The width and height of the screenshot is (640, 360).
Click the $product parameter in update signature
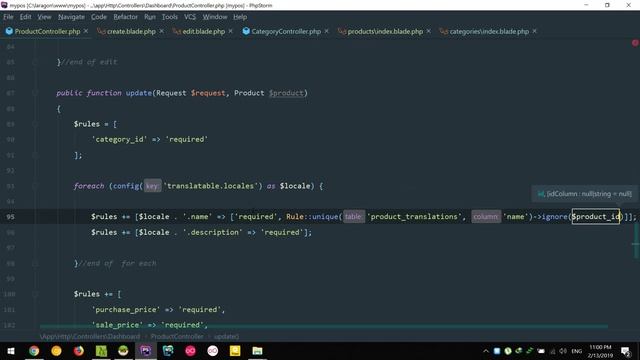pos(286,93)
